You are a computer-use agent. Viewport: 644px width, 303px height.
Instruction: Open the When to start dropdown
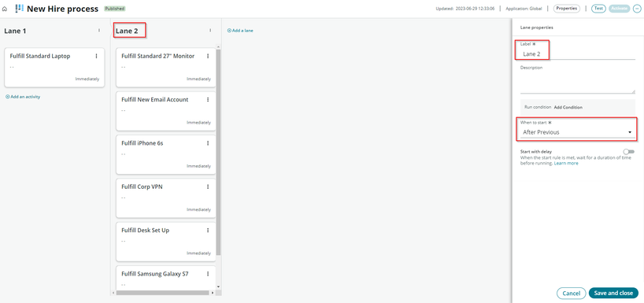pos(577,132)
